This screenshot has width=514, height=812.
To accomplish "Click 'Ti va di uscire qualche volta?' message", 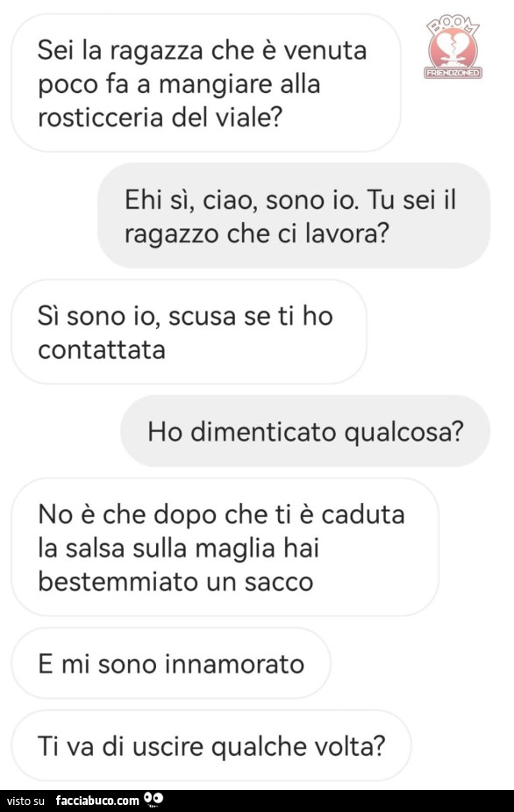I will [211, 745].
